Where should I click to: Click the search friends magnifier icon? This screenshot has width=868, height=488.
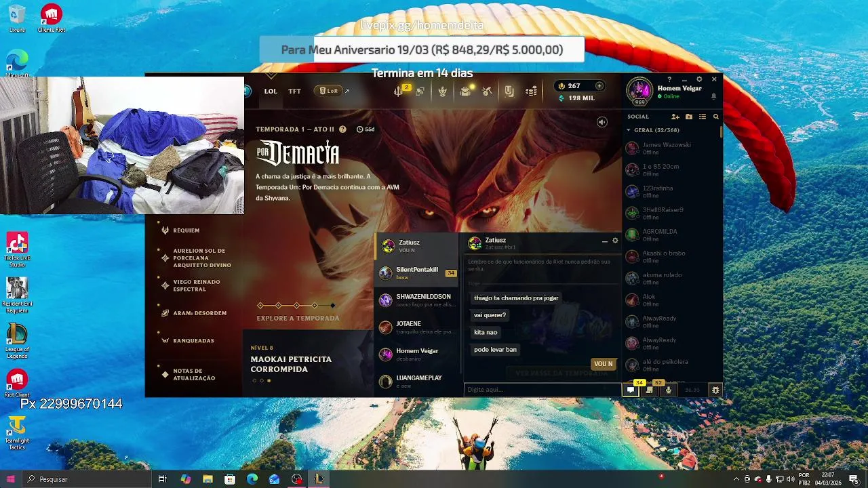[716, 117]
